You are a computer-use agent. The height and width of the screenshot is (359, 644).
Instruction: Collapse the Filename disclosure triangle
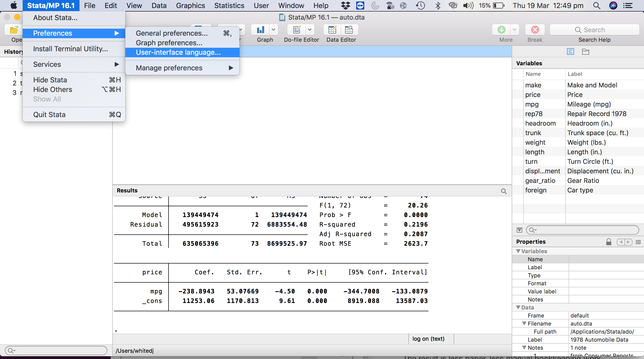pos(524,324)
